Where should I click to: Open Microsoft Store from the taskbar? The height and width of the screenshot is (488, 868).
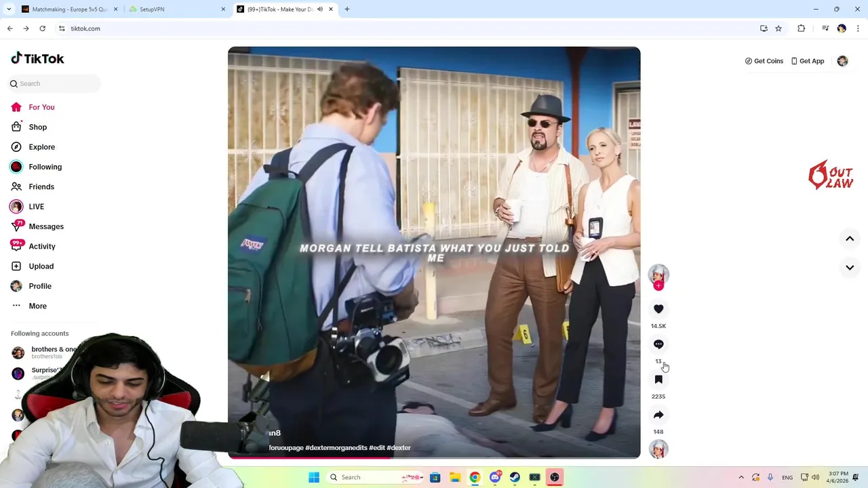pos(435,477)
